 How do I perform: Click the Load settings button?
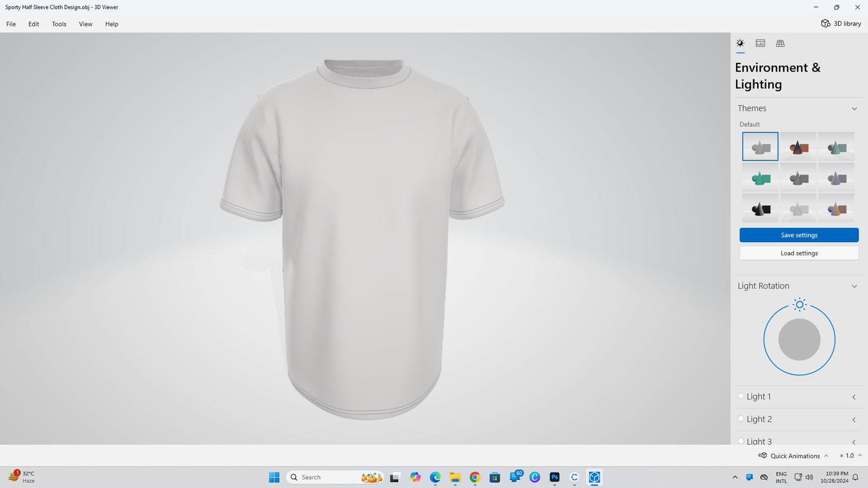point(799,253)
